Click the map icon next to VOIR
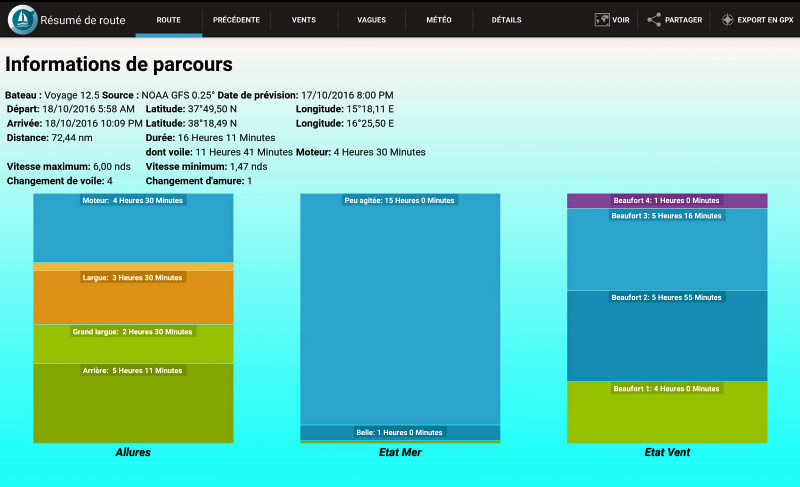 pos(602,20)
